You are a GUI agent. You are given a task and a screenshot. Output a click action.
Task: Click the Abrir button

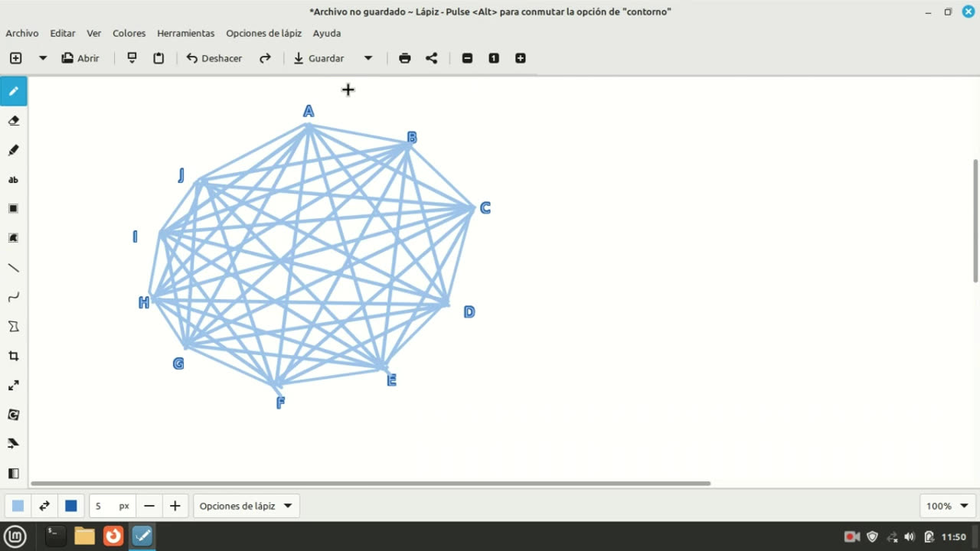[x=80, y=58]
